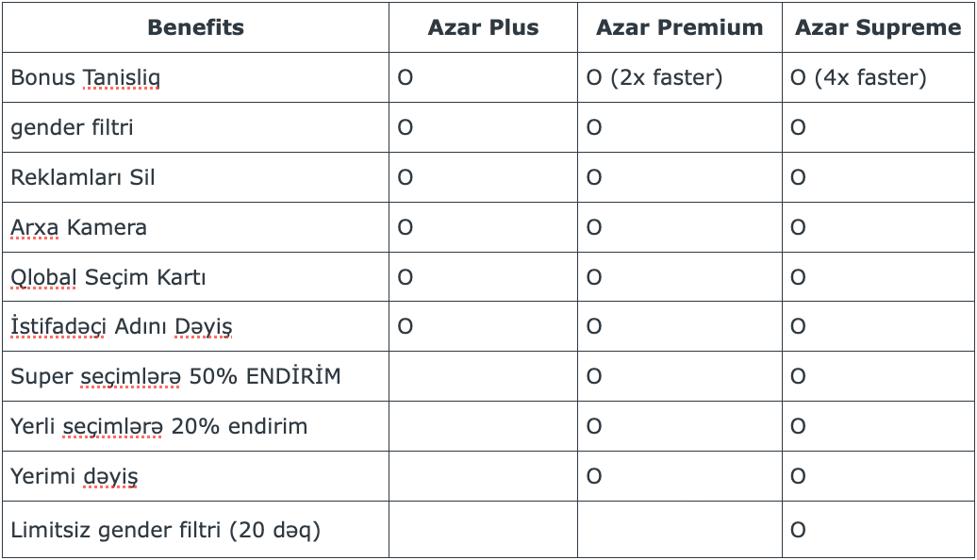This screenshot has width=977, height=560.
Task: Select the "Azar Supreme" header cell
Action: pyautogui.click(x=878, y=27)
